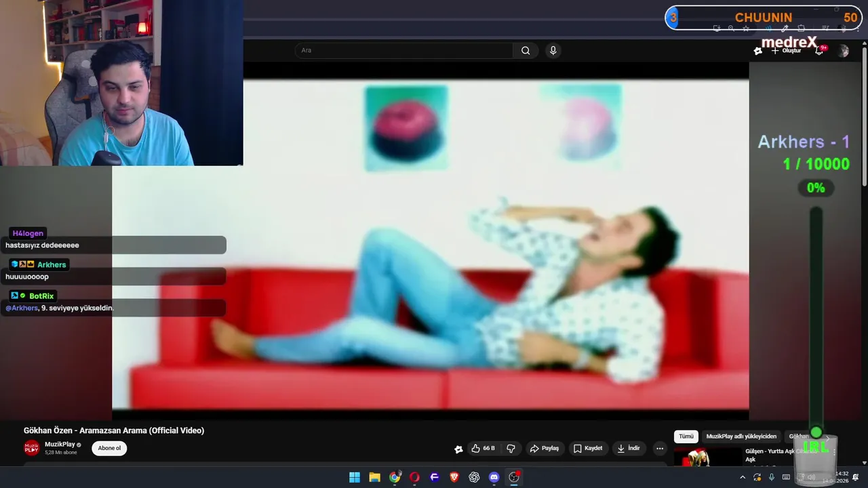Screen dimensions: 868x488
Task: Click the chat message 'hastasıyız dedeeeeee'
Action: point(42,245)
